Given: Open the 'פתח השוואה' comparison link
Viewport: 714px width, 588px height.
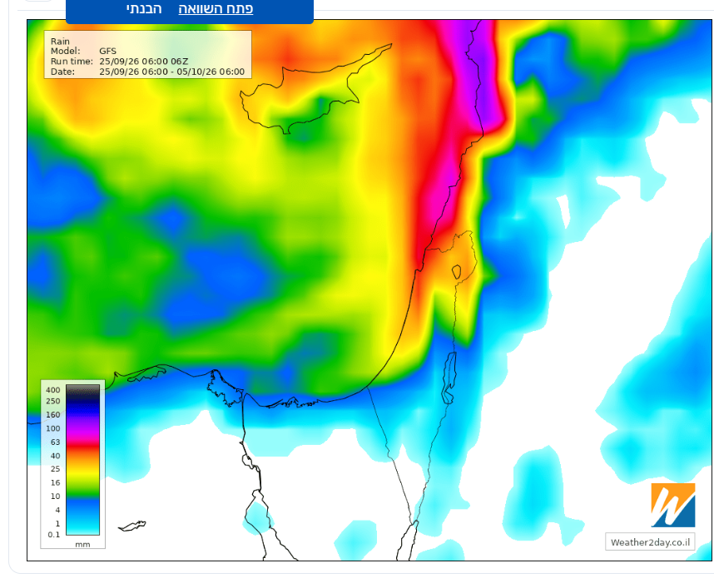Looking at the screenshot, I should [216, 9].
